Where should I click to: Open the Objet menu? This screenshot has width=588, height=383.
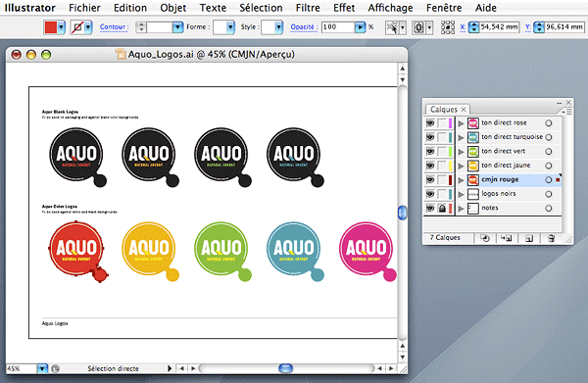click(172, 8)
